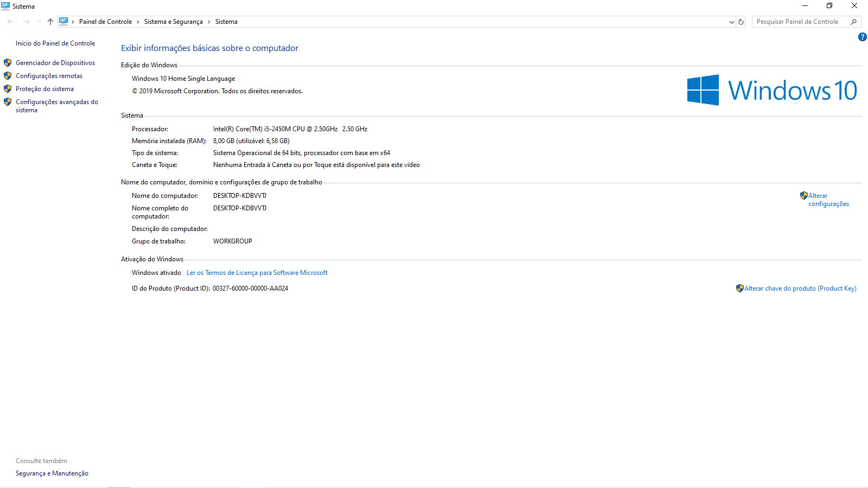Open Gerenciador de Dispositivos link

55,63
